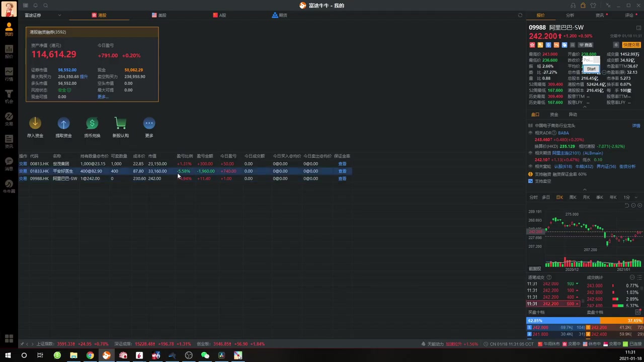Click the 更多... link in account card
The image size is (644, 362).
pyautogui.click(x=102, y=97)
